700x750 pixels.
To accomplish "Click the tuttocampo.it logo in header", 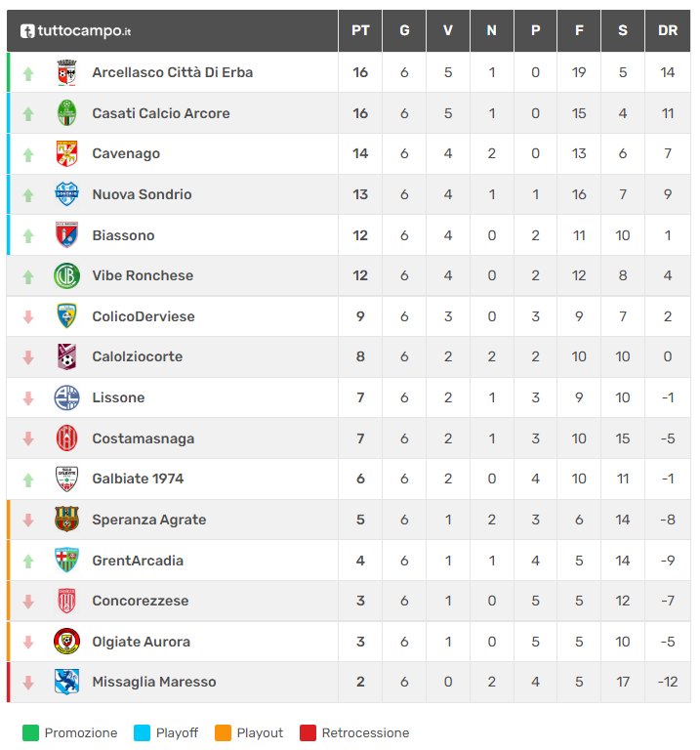I will point(76,31).
